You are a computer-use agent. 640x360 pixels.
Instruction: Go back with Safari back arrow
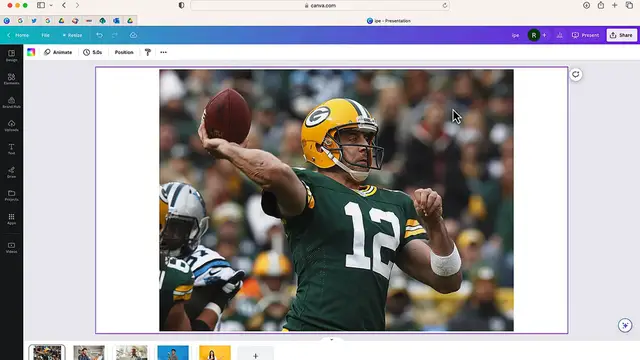[64, 5]
